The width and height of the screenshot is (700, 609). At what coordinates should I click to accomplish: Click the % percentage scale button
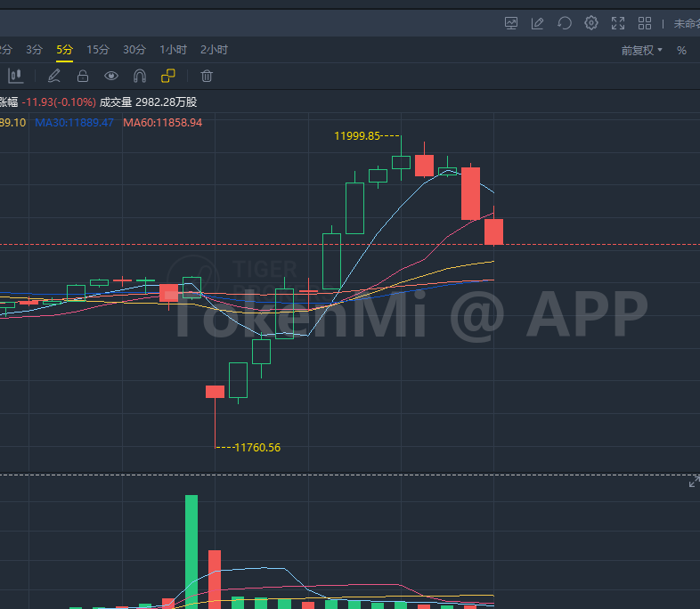coord(681,51)
